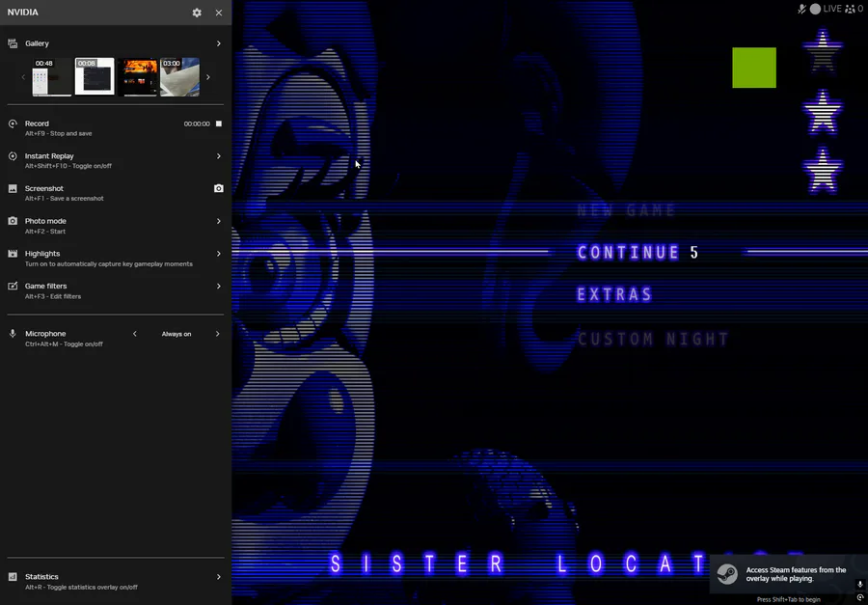Open gallery thumbnail labeled 03:00
This screenshot has height=605, width=868.
coord(180,77)
